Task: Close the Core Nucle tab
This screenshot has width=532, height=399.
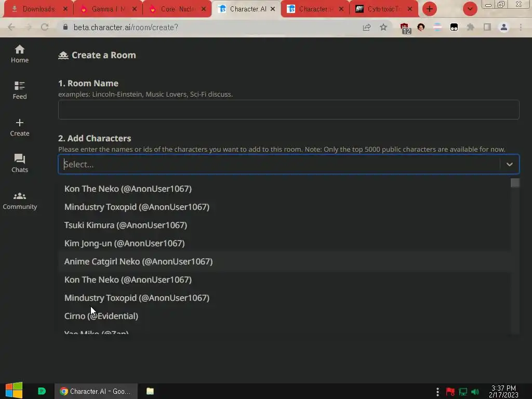Action: pyautogui.click(x=204, y=9)
